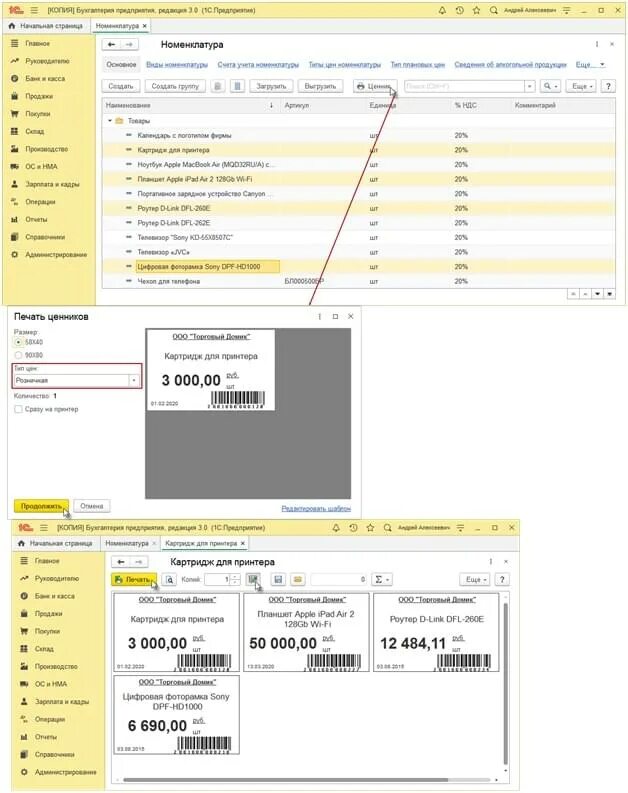The width and height of the screenshot is (628, 793).
Task: Click the Ценник print button
Action: [375, 86]
